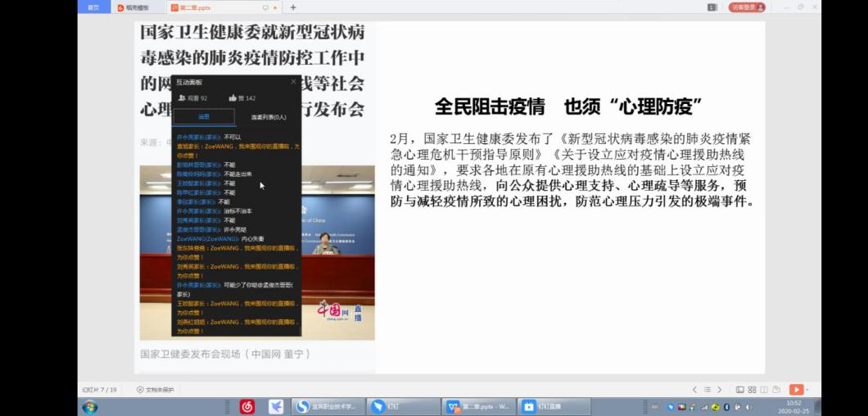Click the plus icon to open new tab
The height and width of the screenshot is (416, 868).
(293, 7)
